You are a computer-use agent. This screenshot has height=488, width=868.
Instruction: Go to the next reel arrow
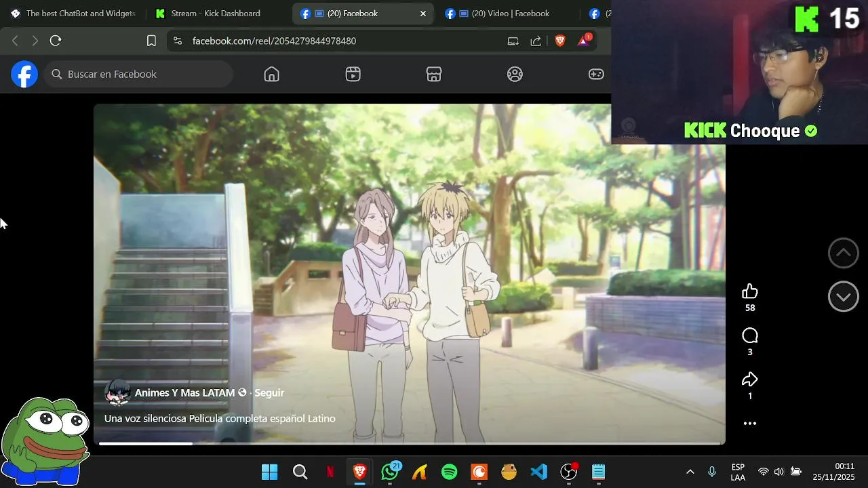coord(844,297)
